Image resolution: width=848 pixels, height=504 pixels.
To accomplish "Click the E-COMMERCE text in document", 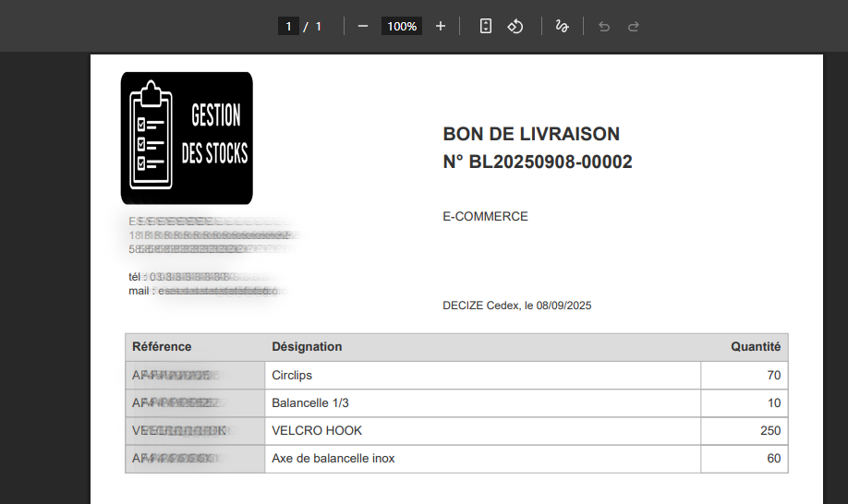I will click(x=485, y=217).
